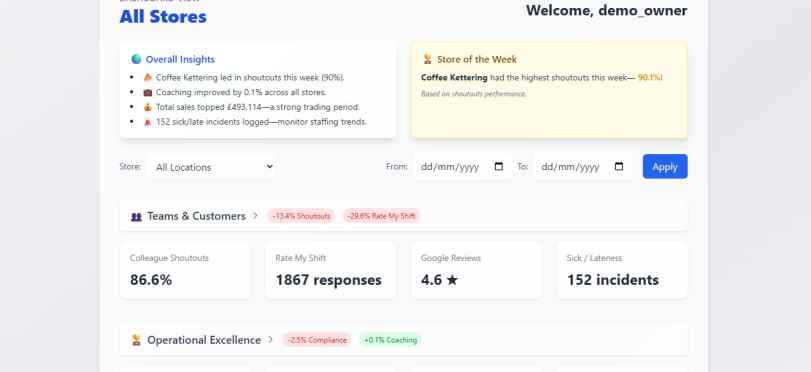The image size is (811, 372).
Task: Click the -13.4% Shoutouts badge
Action: coord(301,216)
